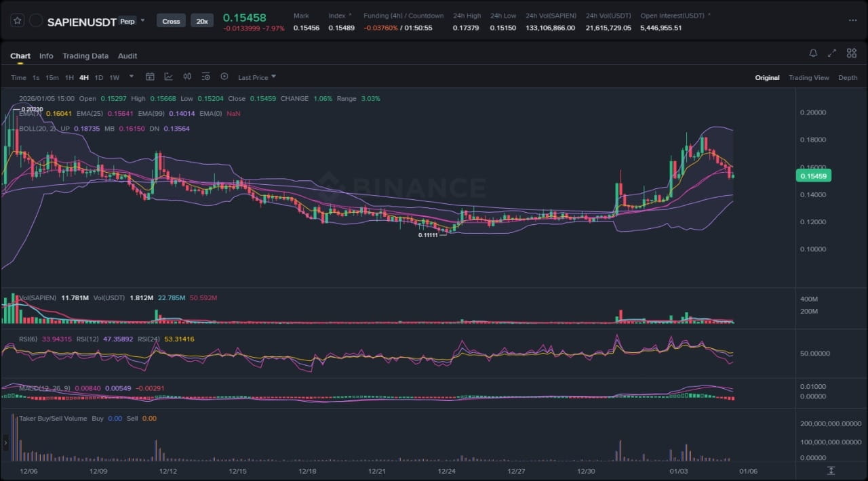Click the coin logo circle beside SAPIENUSDT
This screenshot has width=868, height=481.
point(36,21)
